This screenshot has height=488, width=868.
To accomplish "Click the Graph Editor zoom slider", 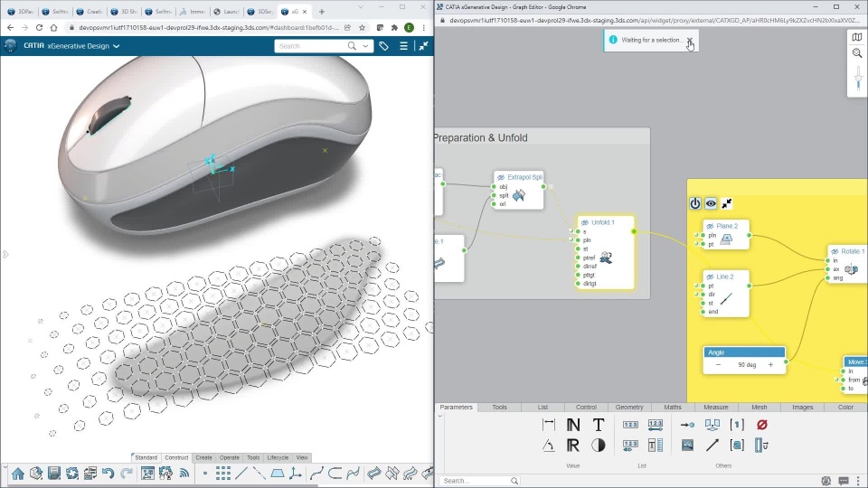I will 858,78.
